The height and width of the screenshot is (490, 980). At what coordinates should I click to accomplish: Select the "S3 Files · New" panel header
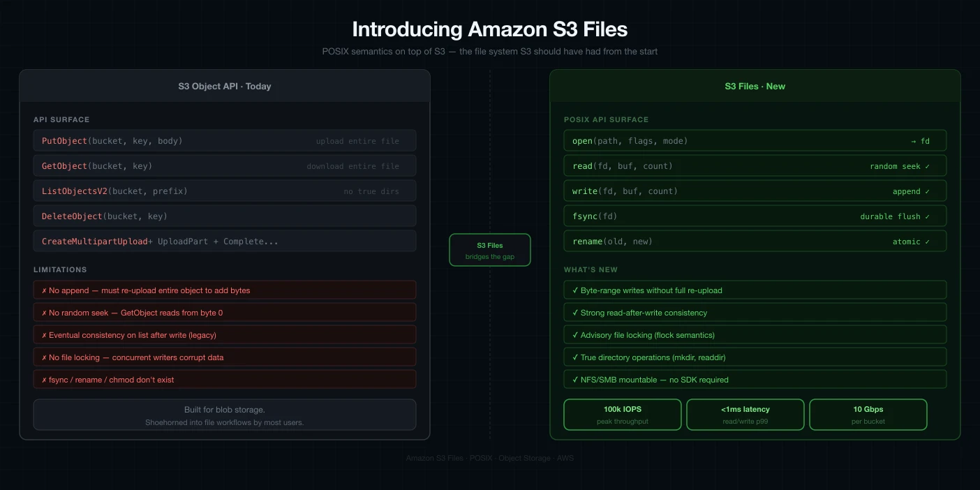click(755, 87)
